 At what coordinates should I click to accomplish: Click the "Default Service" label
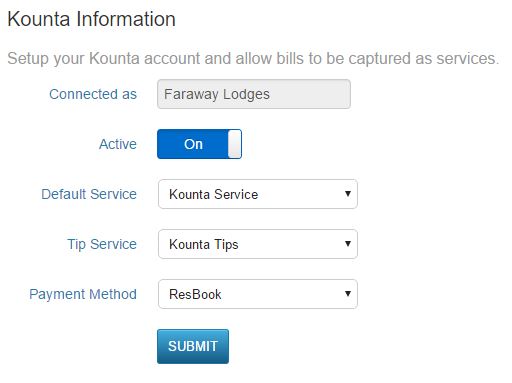tap(89, 194)
